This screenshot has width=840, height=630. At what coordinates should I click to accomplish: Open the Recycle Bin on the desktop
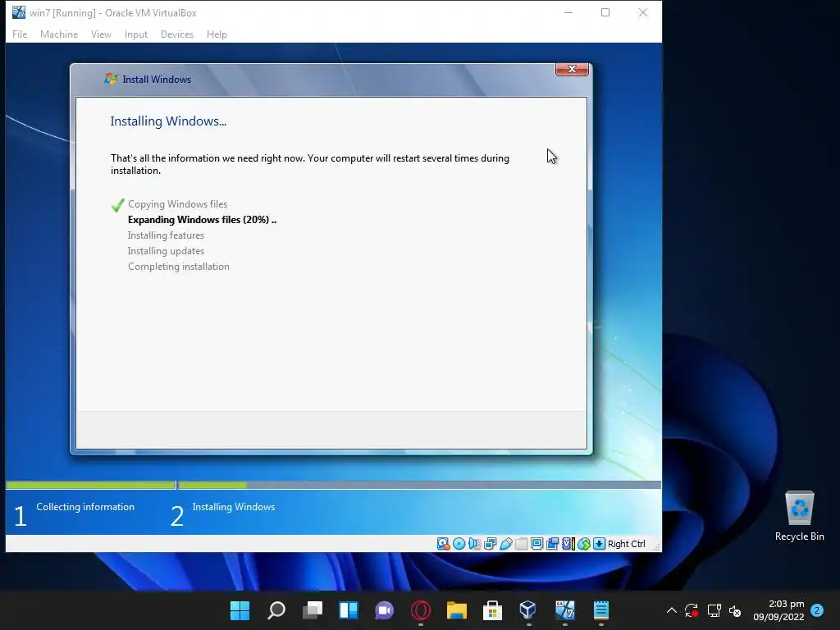tap(799, 515)
